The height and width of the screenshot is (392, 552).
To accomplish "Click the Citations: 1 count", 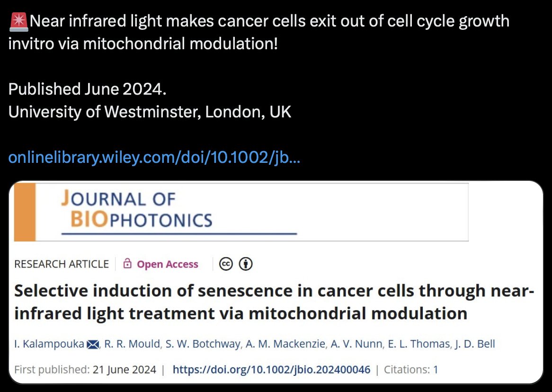I will pyautogui.click(x=411, y=370).
